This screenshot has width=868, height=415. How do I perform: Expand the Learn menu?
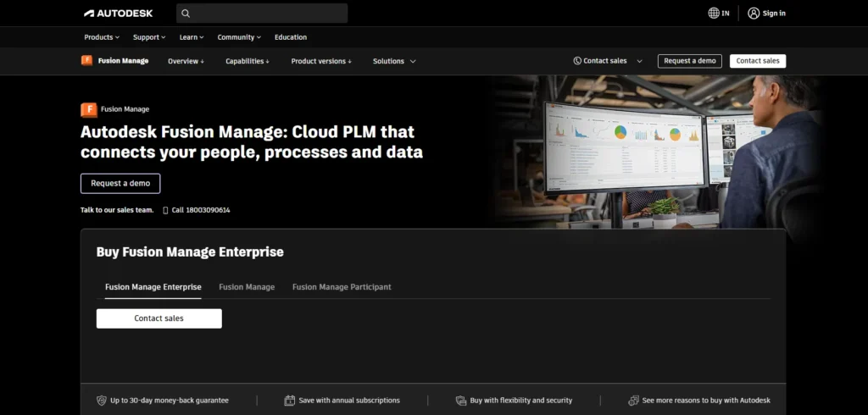pyautogui.click(x=192, y=37)
